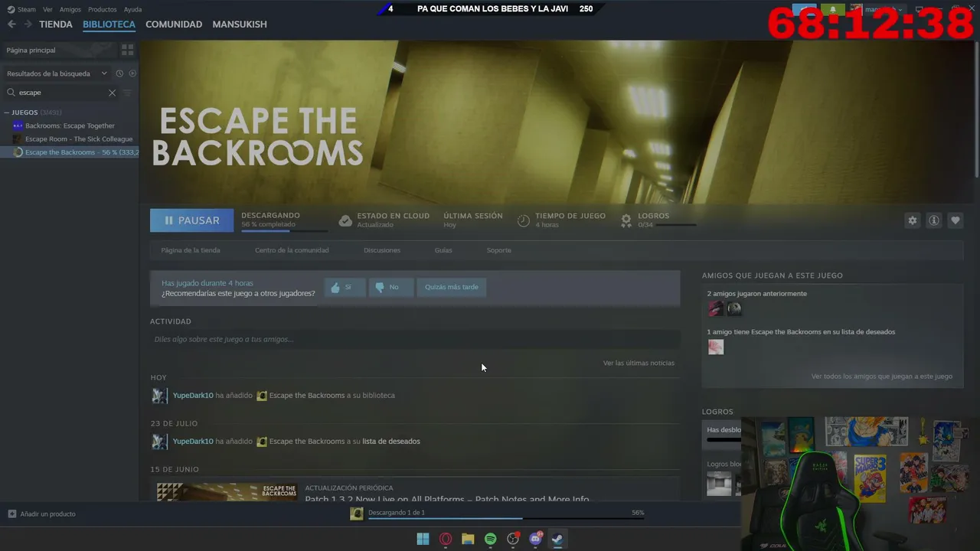The width and height of the screenshot is (980, 551).
Task: Click the Steam icon in the taskbar
Action: 558,539
